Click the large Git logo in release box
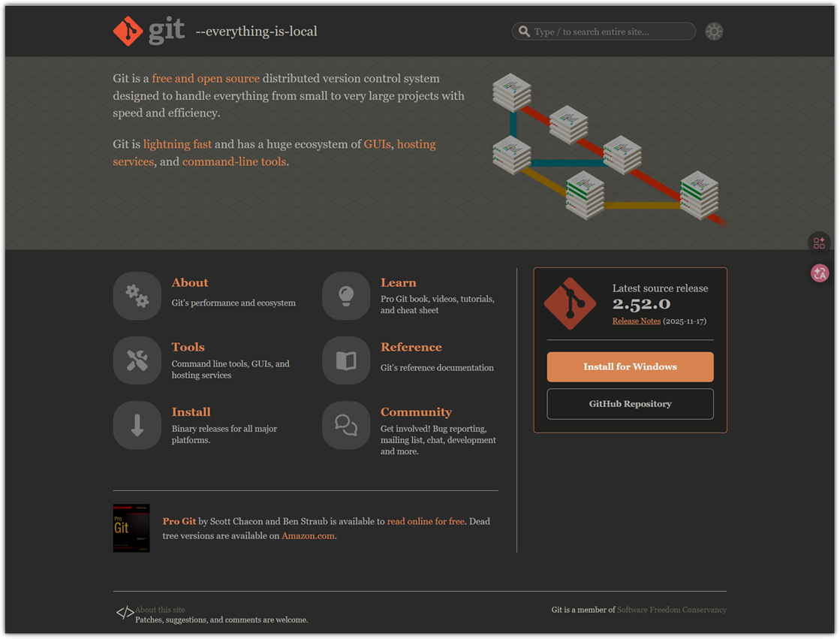The width and height of the screenshot is (840, 639). 570,303
